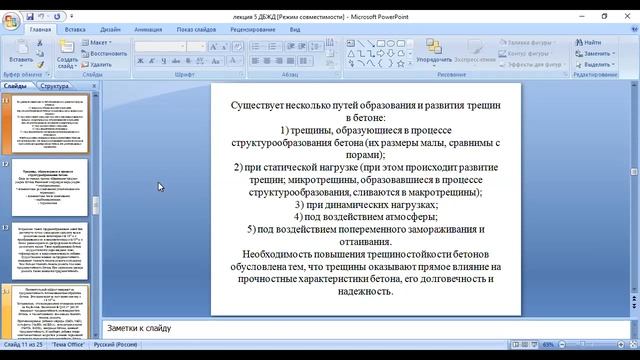Zoom out with the minus button
The height and width of the screenshot is (360, 640).
tap(562, 344)
